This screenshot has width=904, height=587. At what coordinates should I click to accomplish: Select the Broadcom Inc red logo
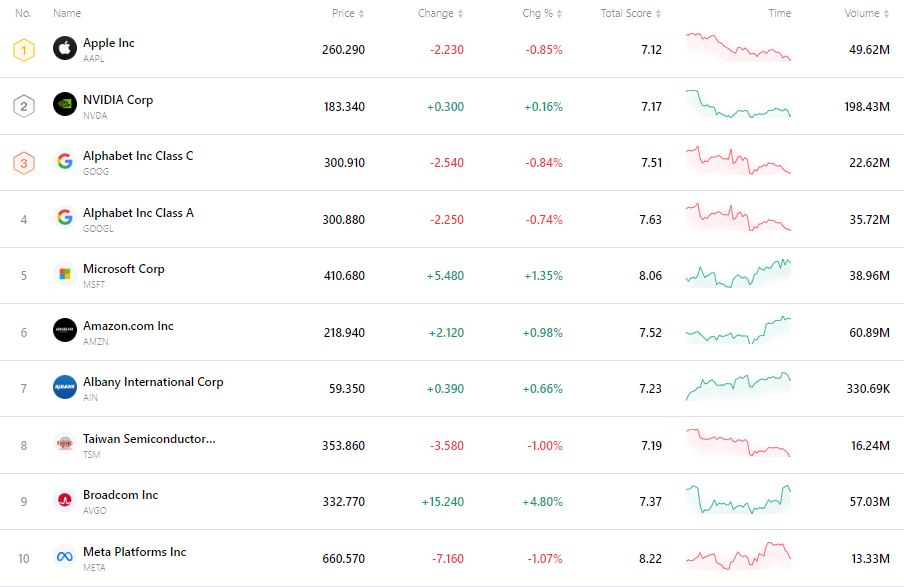(x=65, y=501)
